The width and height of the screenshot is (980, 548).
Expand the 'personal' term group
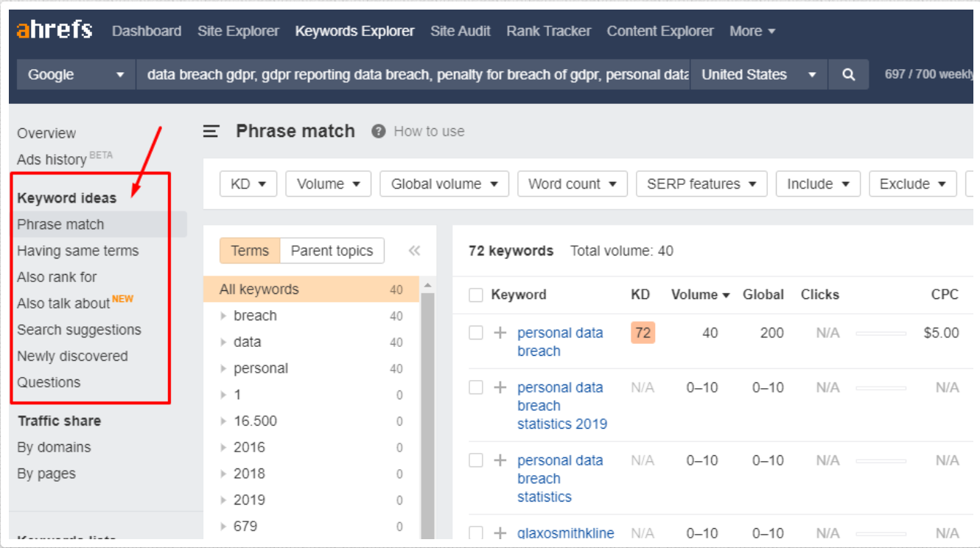(223, 368)
